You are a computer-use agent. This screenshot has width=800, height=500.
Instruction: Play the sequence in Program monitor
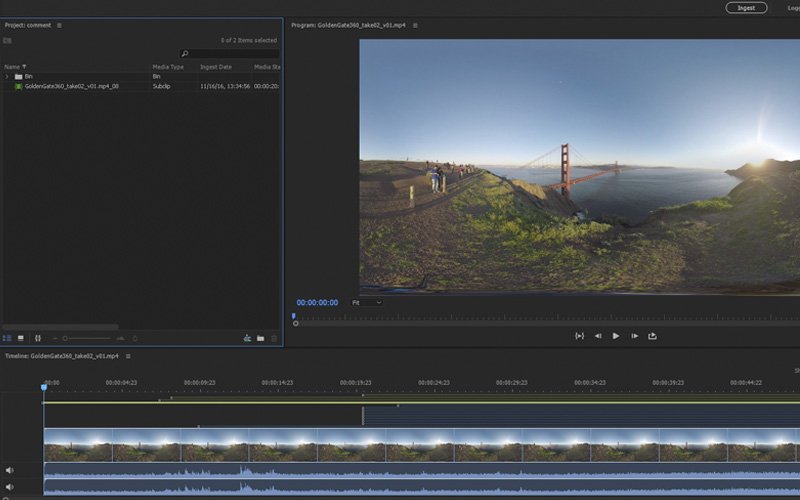click(x=615, y=336)
